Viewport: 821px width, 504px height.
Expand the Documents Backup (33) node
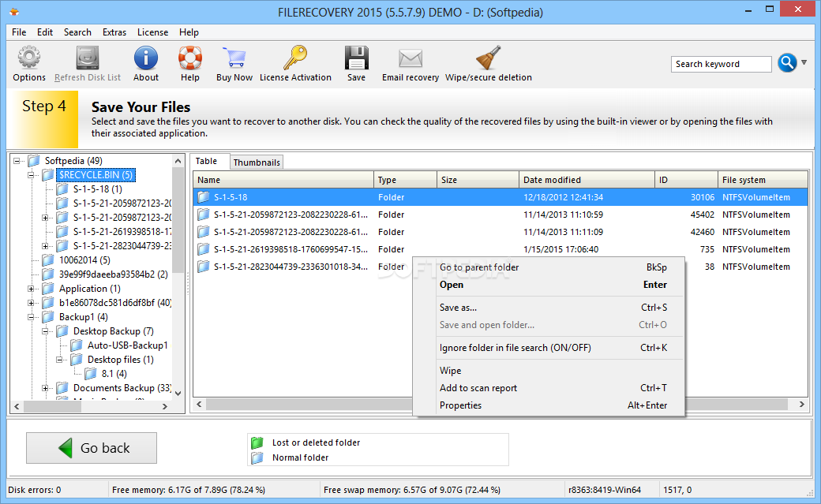[x=45, y=388]
